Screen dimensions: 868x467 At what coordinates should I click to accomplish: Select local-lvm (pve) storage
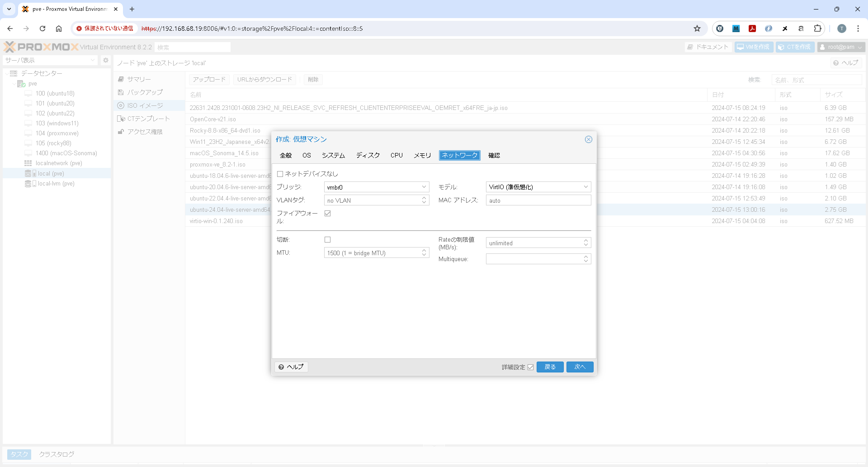tap(56, 184)
